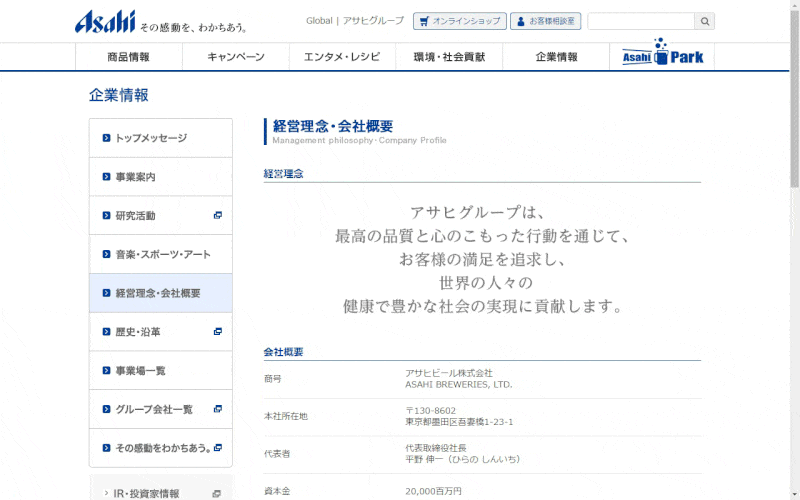Open the Global link
This screenshot has width=800, height=500.
pyautogui.click(x=319, y=21)
